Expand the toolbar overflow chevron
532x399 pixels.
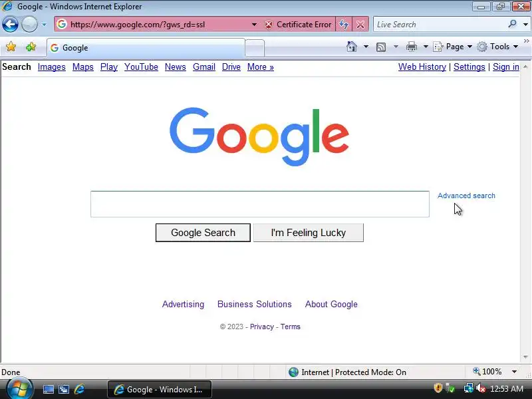tap(527, 41)
